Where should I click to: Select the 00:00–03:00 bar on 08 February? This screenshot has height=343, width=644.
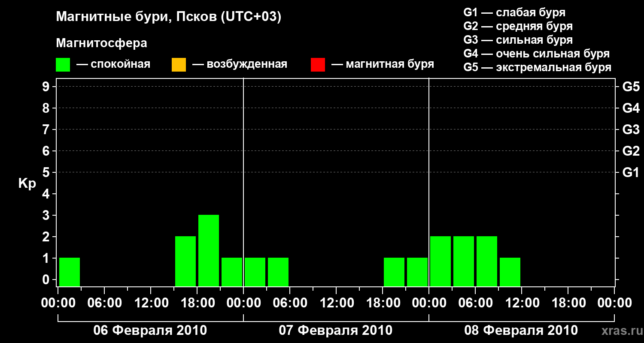tap(440, 261)
